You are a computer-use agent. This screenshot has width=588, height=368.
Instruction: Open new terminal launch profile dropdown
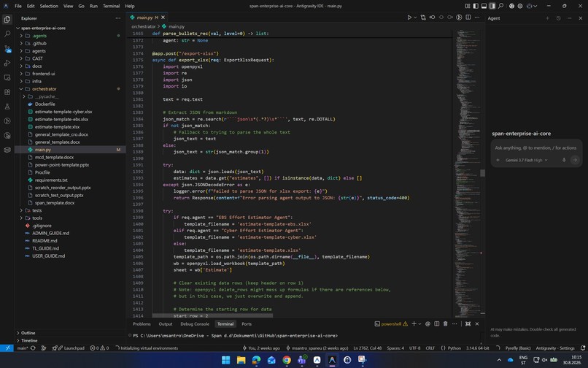click(x=419, y=323)
